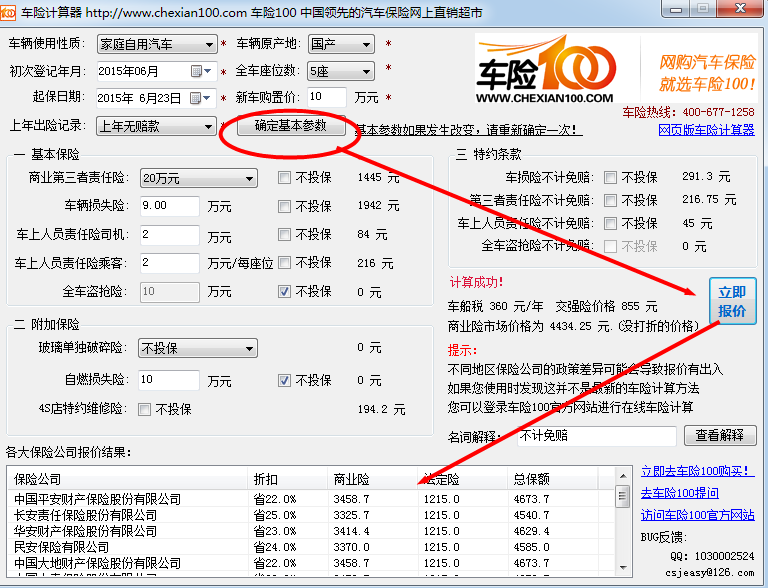Open calendar picker for 初次登记年月

point(201,72)
